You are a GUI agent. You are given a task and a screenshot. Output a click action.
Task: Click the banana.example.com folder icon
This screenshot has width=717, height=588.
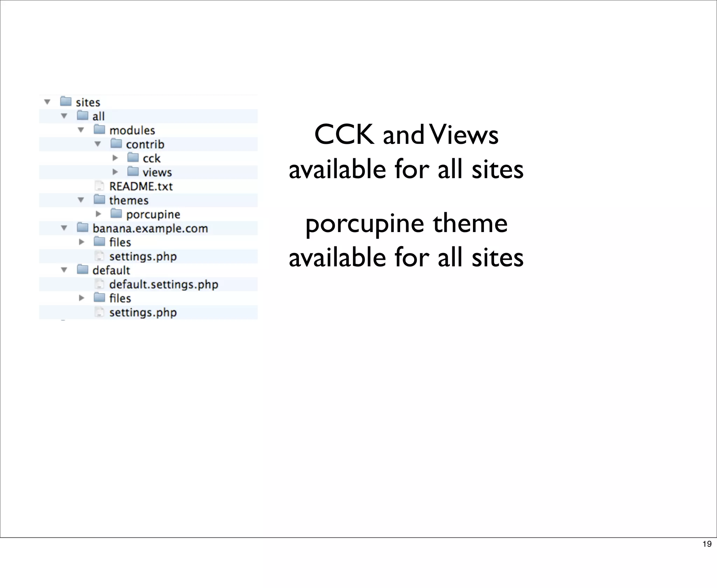(x=83, y=227)
